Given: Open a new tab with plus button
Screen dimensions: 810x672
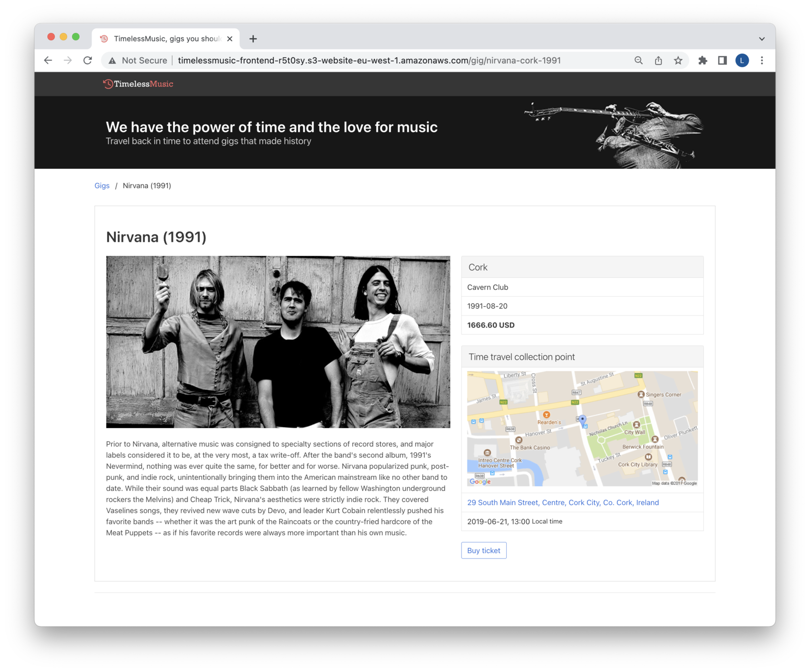Looking at the screenshot, I should tap(253, 39).
